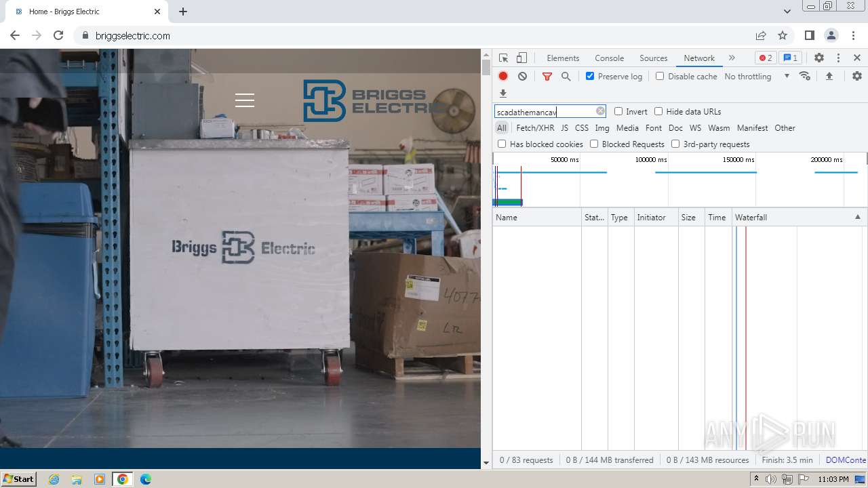This screenshot has width=868, height=488.
Task: Filter requests by CSS type
Action: (582, 128)
